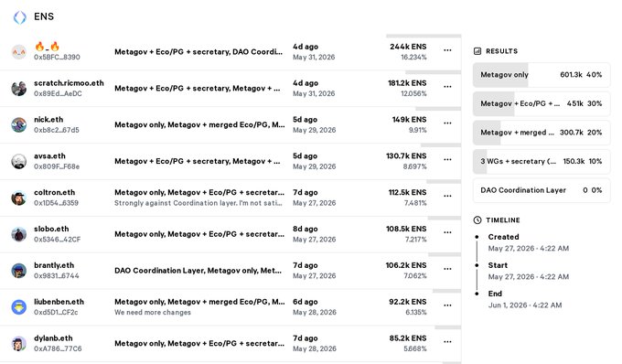Open dylanb.eth voter profile
Viewport: 622px width, 364px height.
pos(53,338)
